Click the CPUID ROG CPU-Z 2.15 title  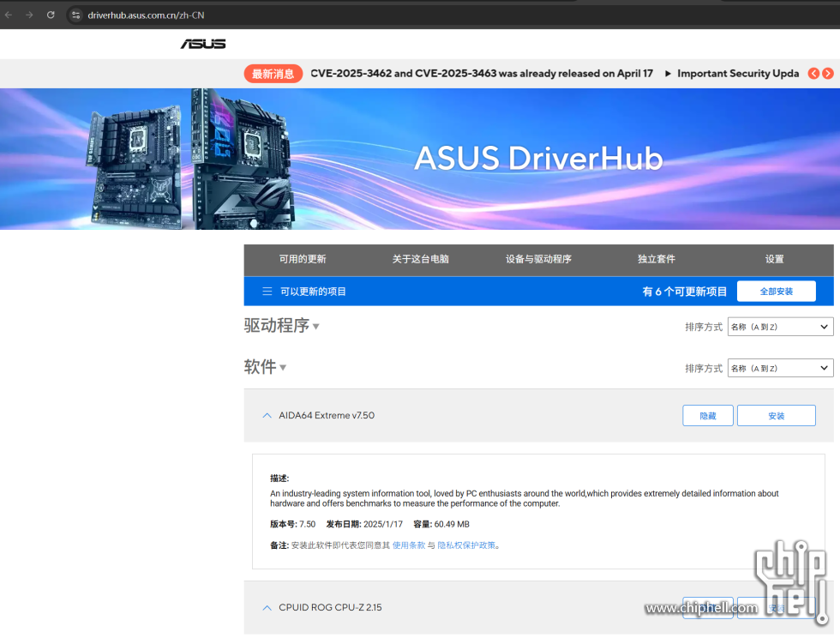(x=331, y=607)
